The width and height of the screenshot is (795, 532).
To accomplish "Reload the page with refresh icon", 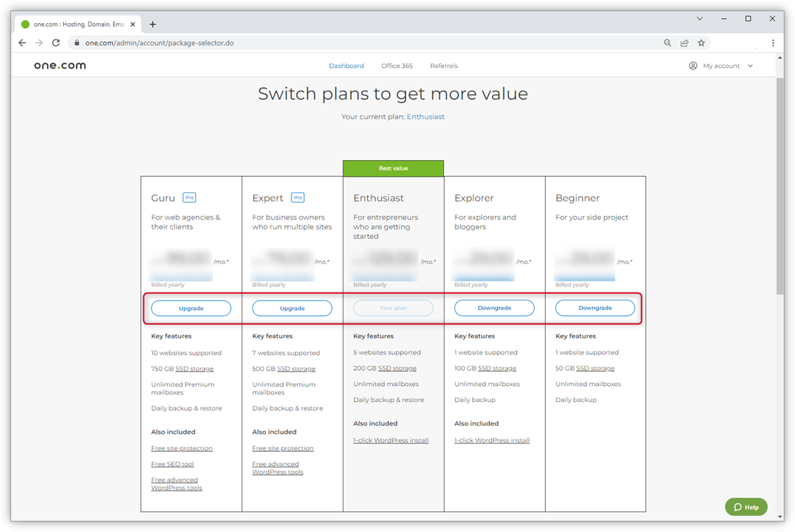I will [x=56, y=43].
